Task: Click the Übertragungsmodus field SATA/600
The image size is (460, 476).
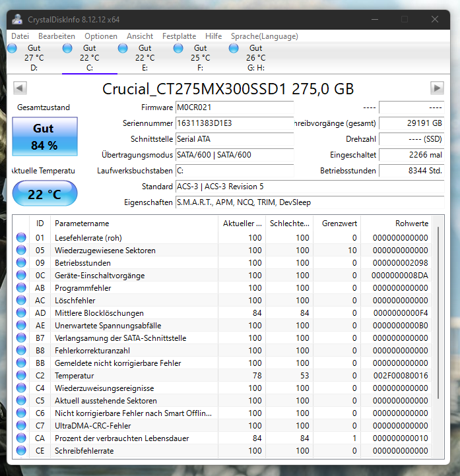Action: point(234,155)
